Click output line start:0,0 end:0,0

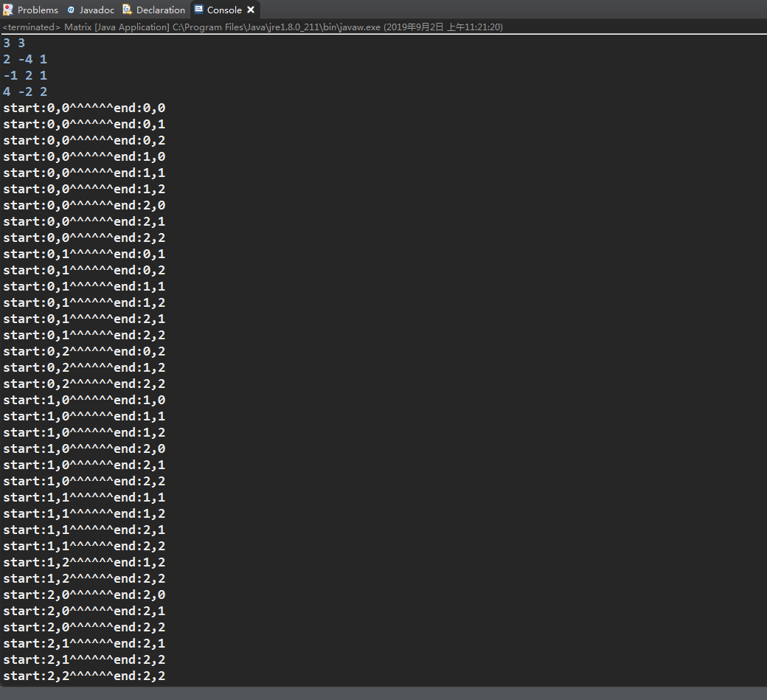(x=84, y=108)
